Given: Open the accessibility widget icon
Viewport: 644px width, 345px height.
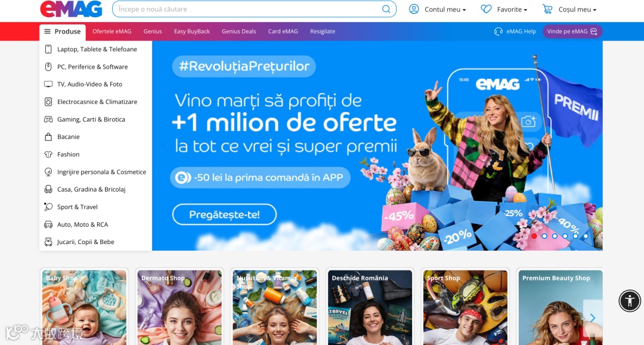Looking at the screenshot, I should (630, 301).
